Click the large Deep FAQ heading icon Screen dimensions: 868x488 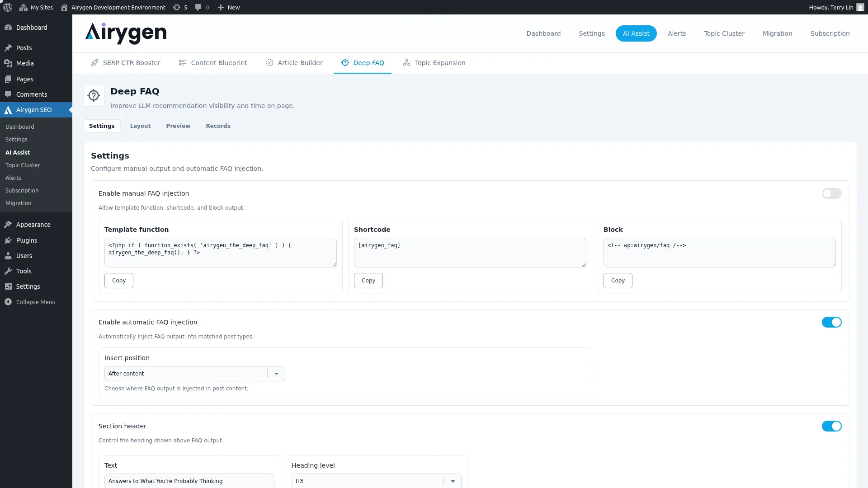[94, 96]
